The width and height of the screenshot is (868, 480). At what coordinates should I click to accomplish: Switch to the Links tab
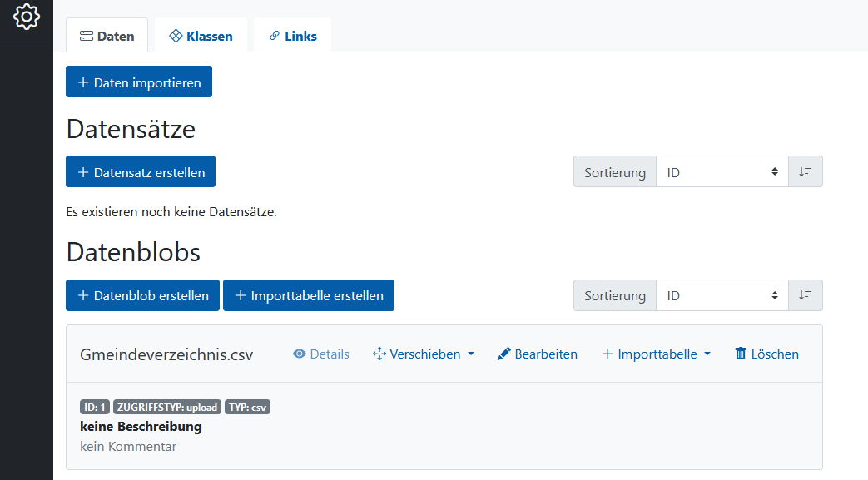click(293, 36)
